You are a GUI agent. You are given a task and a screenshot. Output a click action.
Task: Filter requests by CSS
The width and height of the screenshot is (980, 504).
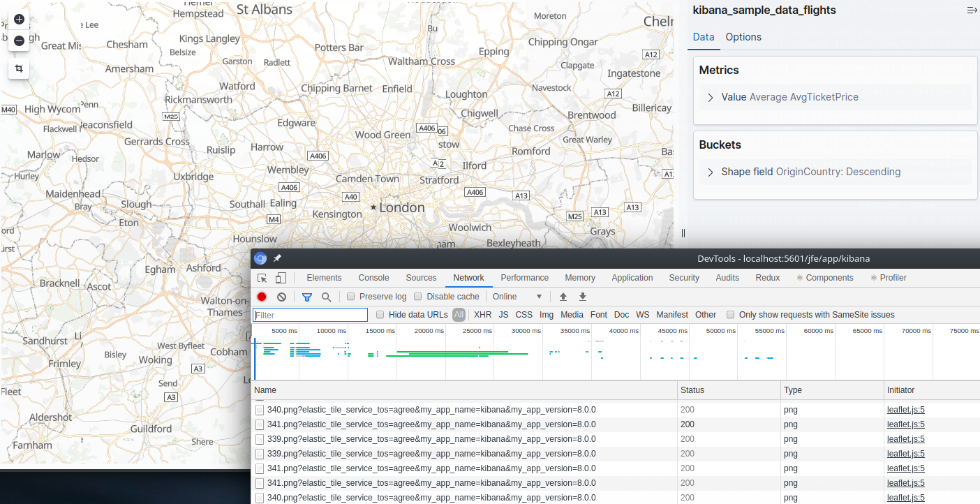524,315
